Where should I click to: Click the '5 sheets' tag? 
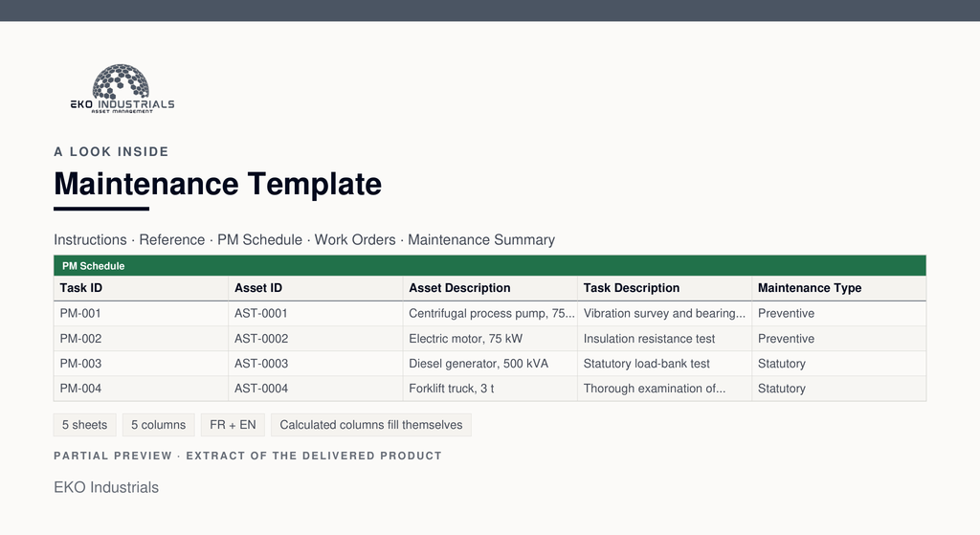(84, 425)
